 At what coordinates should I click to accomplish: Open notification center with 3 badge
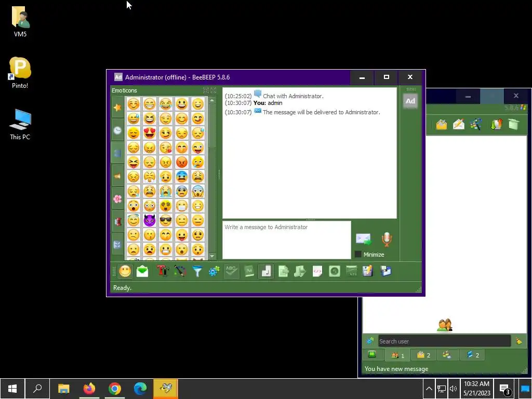505,389
